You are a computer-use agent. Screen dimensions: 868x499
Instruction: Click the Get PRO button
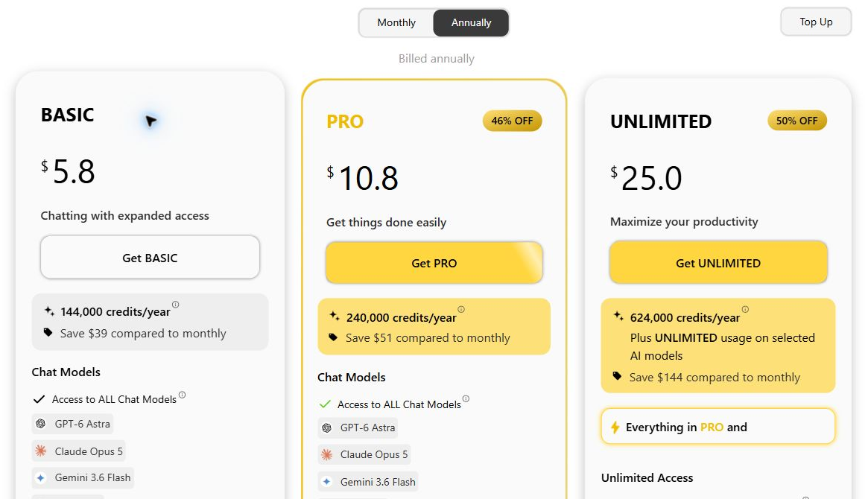[434, 264]
